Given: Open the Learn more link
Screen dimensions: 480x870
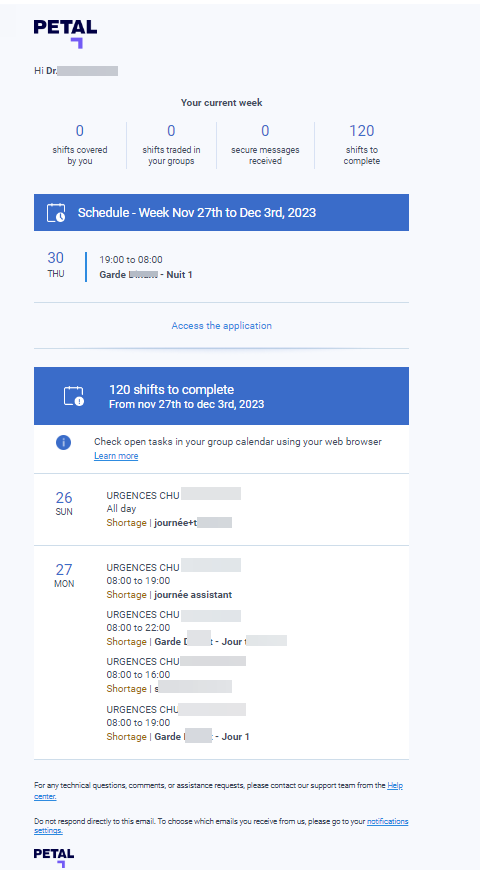Looking at the screenshot, I should pos(116,456).
